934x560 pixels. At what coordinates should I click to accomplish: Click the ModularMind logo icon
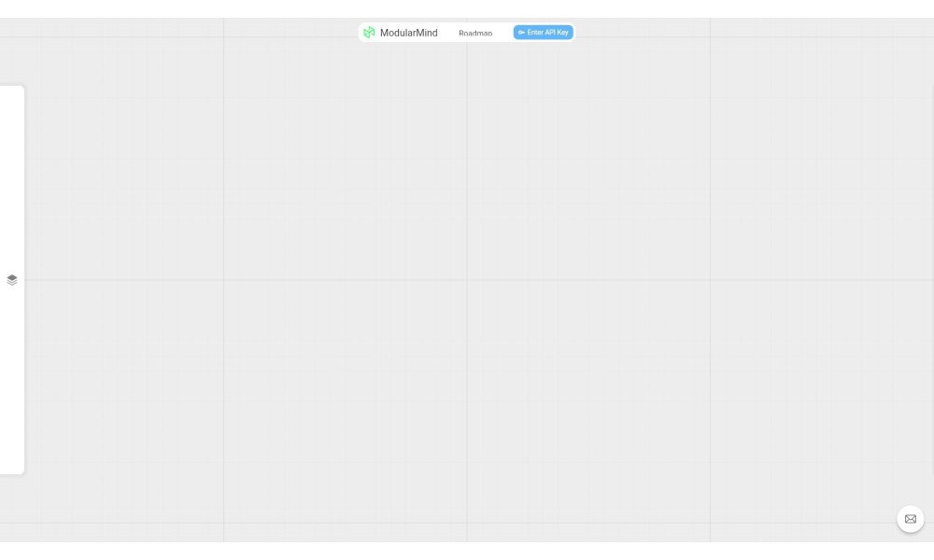pyautogui.click(x=369, y=33)
